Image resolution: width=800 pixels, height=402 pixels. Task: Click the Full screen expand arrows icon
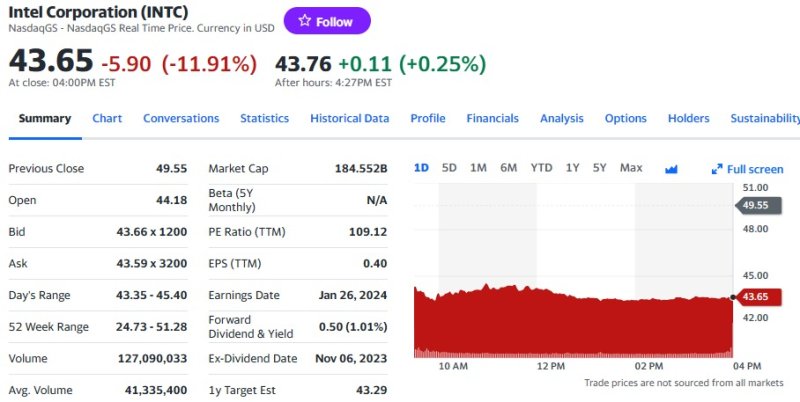pos(717,169)
